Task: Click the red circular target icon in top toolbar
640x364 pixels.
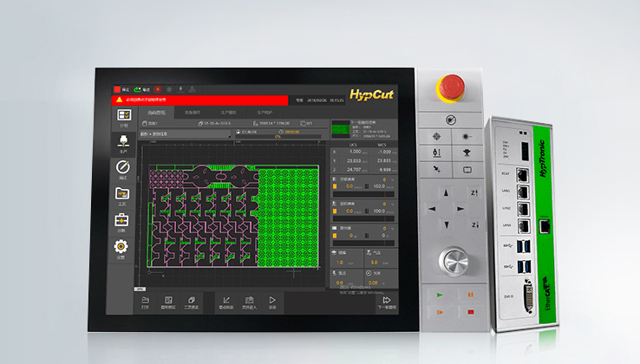Action: [x=159, y=89]
